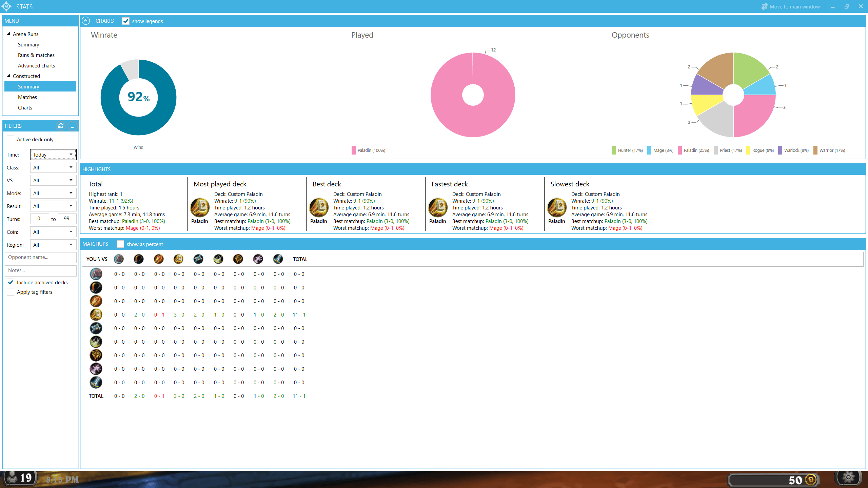The image size is (868, 488).
Task: Click the refresh filters icon
Action: 61,126
